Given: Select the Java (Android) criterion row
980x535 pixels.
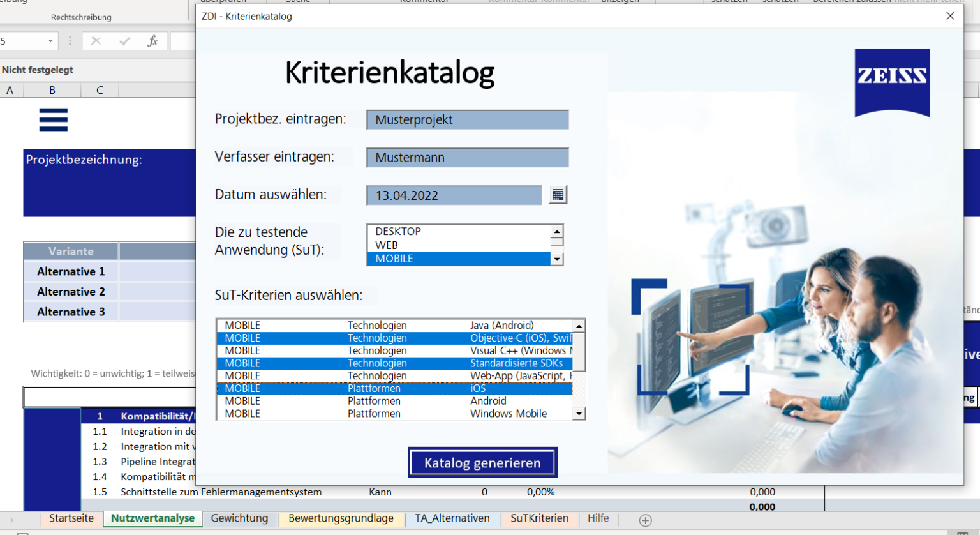Looking at the screenshot, I should pos(394,326).
